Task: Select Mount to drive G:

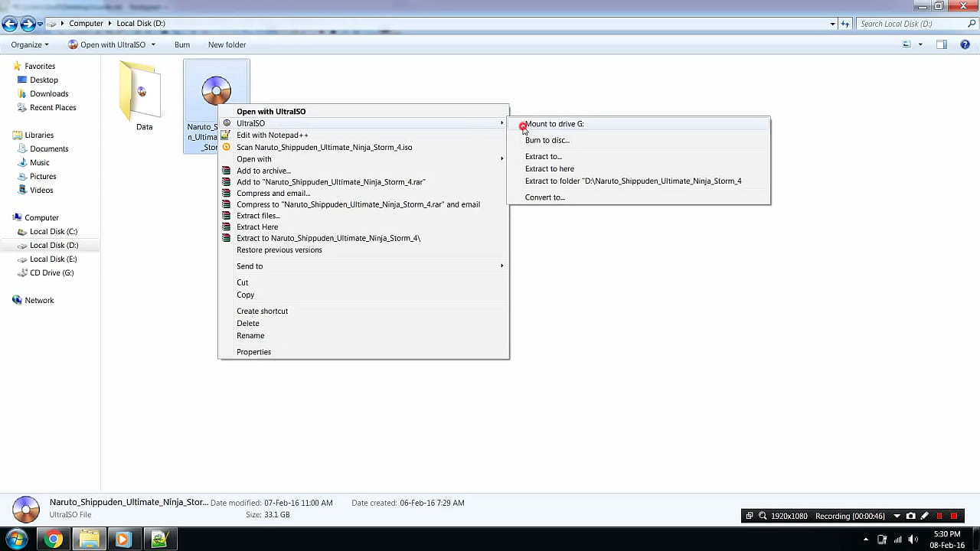Action: point(554,124)
